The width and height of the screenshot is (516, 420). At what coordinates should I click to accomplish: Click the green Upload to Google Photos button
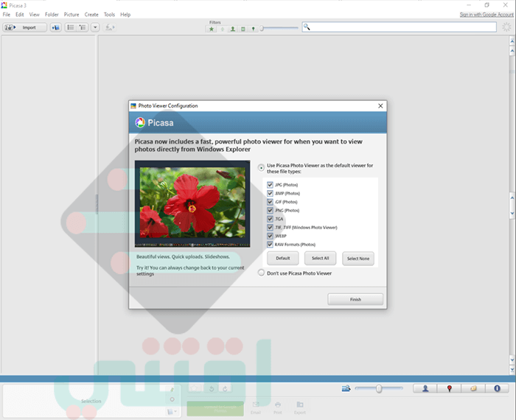click(215, 408)
